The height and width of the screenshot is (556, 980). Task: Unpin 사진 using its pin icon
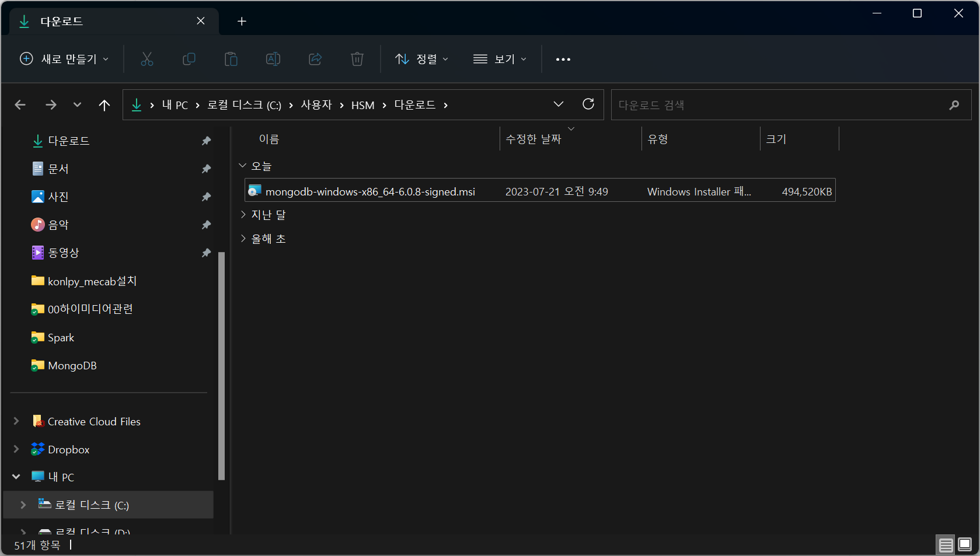(206, 197)
